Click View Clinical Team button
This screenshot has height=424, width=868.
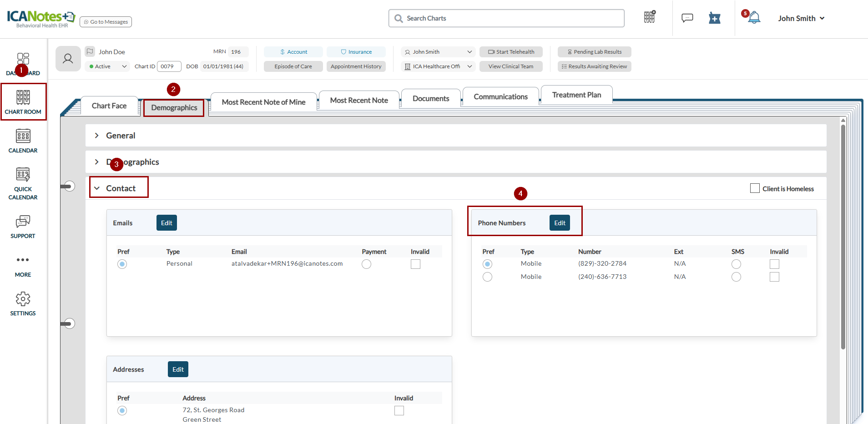pyautogui.click(x=511, y=66)
